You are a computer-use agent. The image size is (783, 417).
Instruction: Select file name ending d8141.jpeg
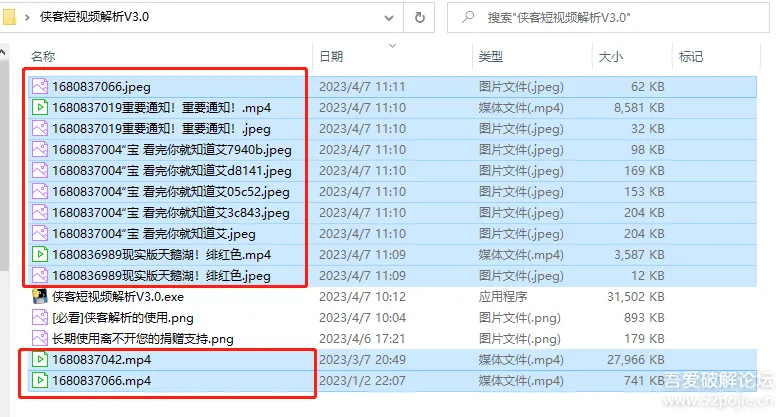pos(172,171)
